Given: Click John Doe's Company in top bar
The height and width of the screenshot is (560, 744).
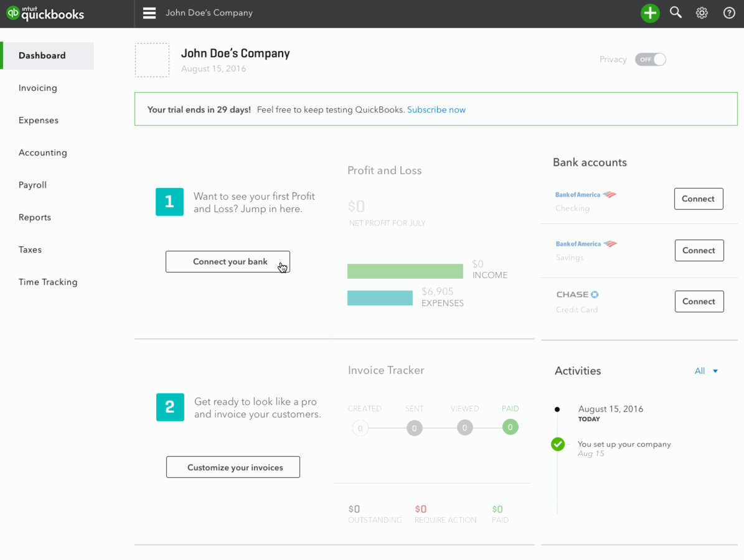Looking at the screenshot, I should [x=209, y=13].
